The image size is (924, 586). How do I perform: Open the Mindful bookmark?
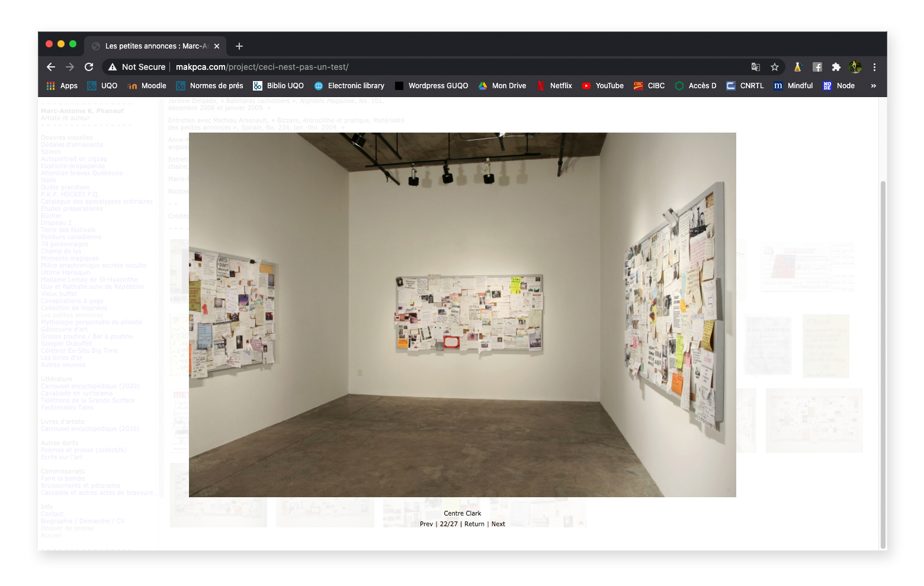794,86
